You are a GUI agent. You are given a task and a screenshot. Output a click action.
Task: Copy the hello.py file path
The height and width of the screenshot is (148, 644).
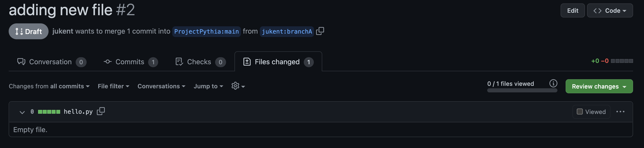[x=101, y=111]
